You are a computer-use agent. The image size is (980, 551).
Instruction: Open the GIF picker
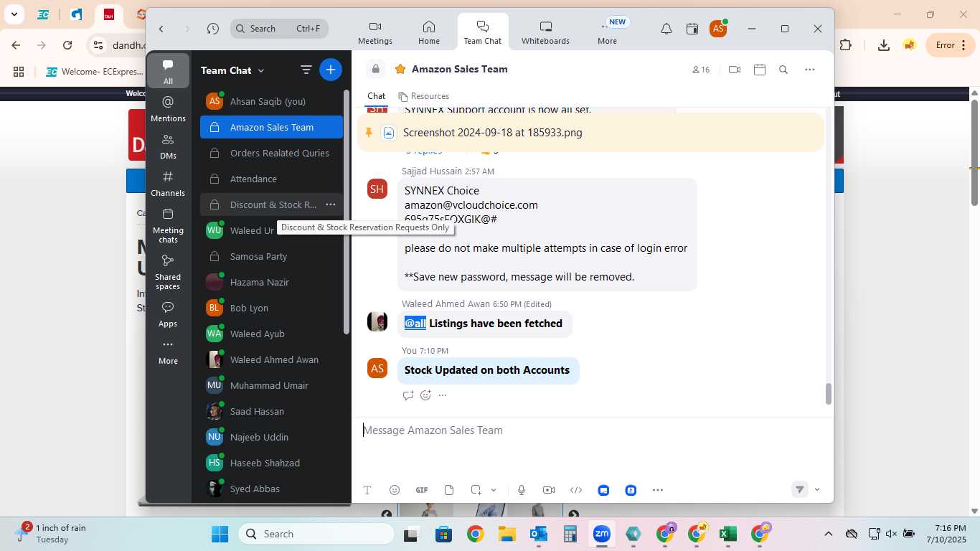tap(422, 490)
